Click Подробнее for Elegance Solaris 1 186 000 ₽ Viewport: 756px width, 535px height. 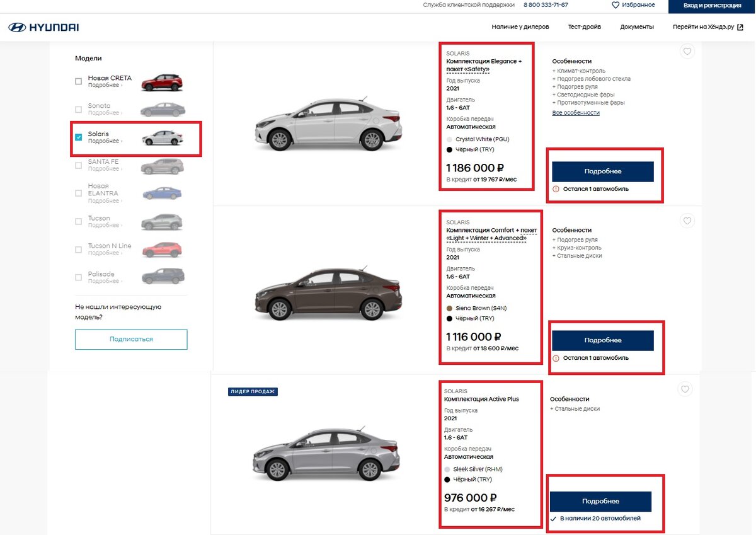point(603,171)
